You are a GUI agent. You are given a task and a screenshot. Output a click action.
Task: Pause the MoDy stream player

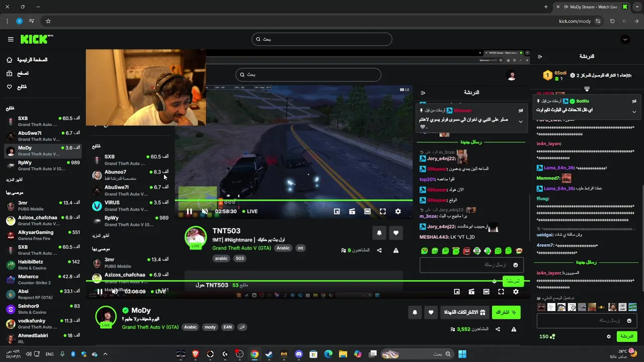click(x=100, y=292)
